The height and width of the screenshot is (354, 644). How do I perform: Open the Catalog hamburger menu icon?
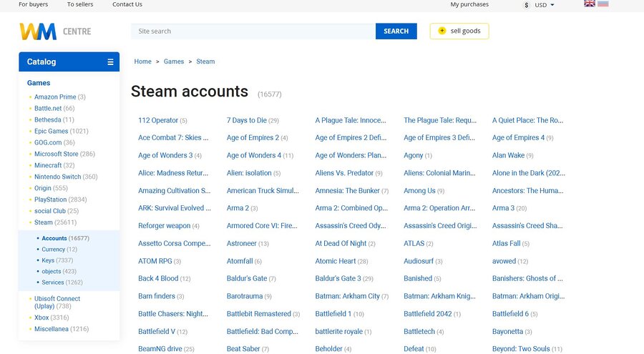coord(110,62)
